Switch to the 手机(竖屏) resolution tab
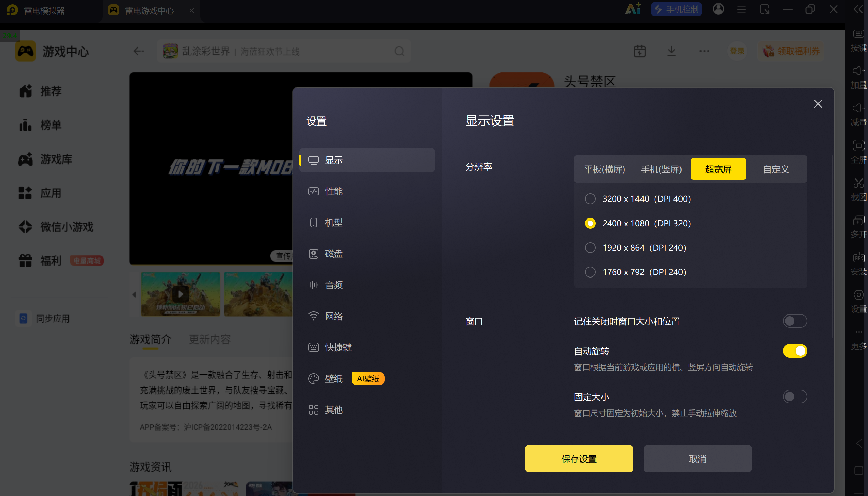868x496 pixels. coord(661,169)
